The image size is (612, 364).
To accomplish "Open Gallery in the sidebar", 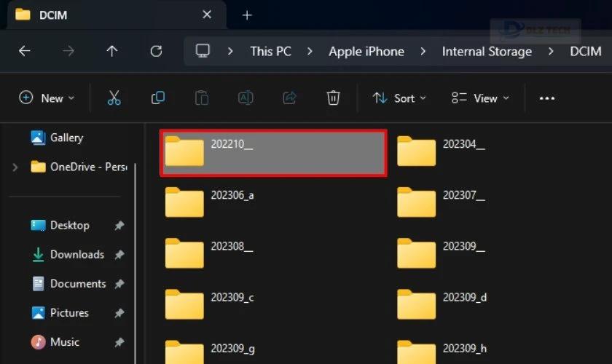I will click(58, 138).
